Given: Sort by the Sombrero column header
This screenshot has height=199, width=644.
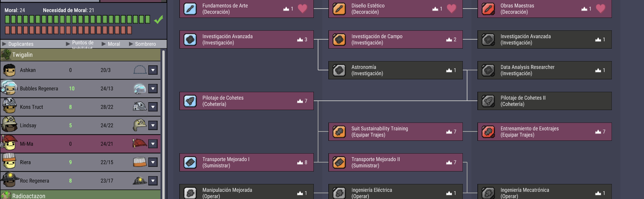Looking at the screenshot, I should click(145, 44).
